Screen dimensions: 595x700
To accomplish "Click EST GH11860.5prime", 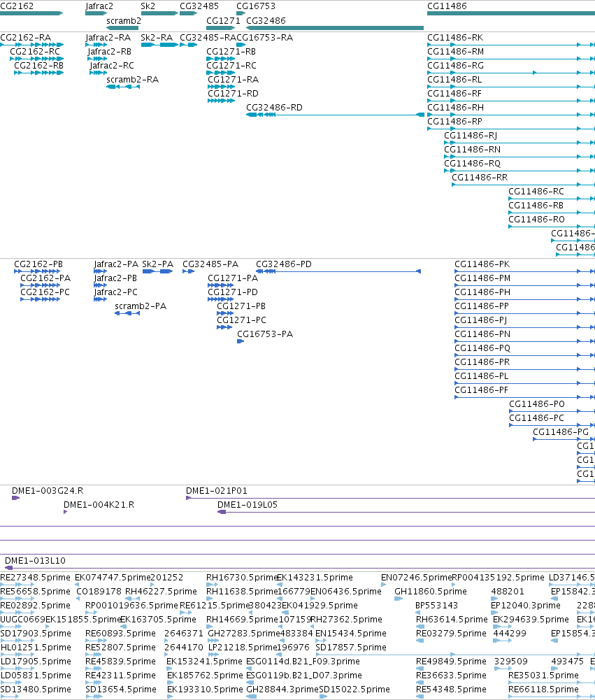I will pos(430,592).
